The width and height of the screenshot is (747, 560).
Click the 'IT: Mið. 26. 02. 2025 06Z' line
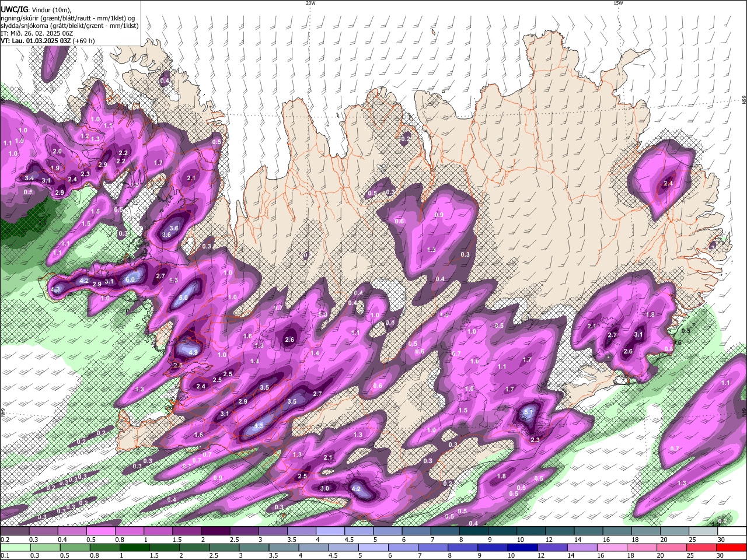click(37, 33)
